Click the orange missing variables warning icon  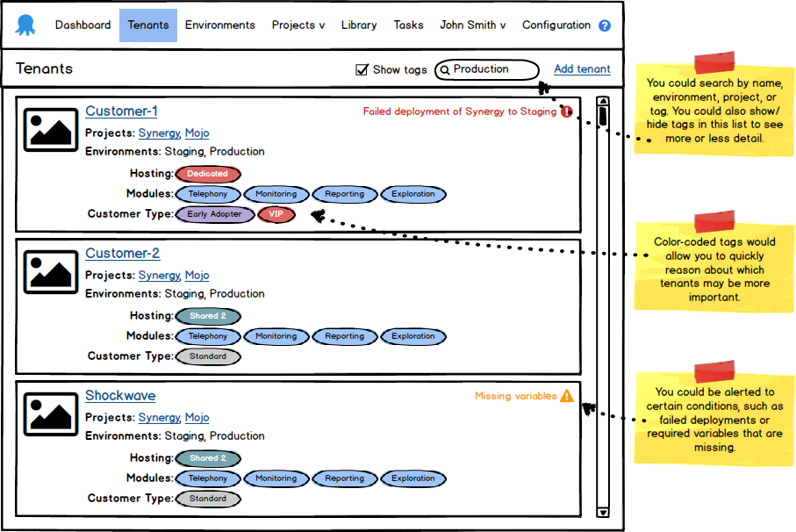point(566,396)
